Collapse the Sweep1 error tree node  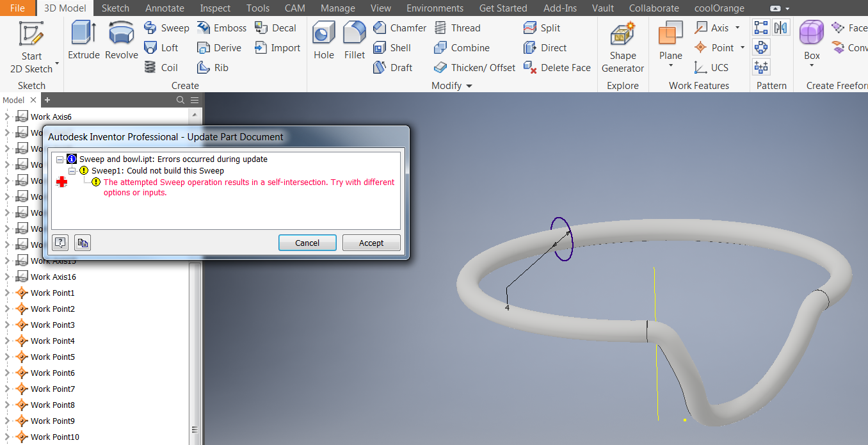(72, 170)
